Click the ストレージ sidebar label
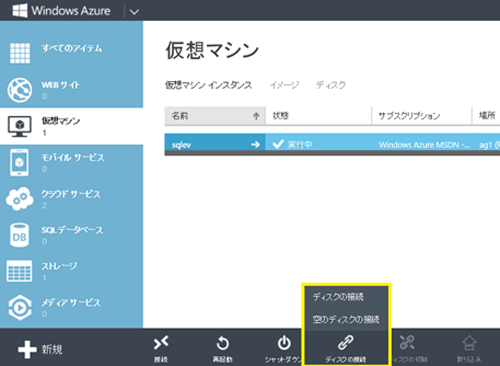The height and width of the screenshot is (366, 500). (59, 266)
